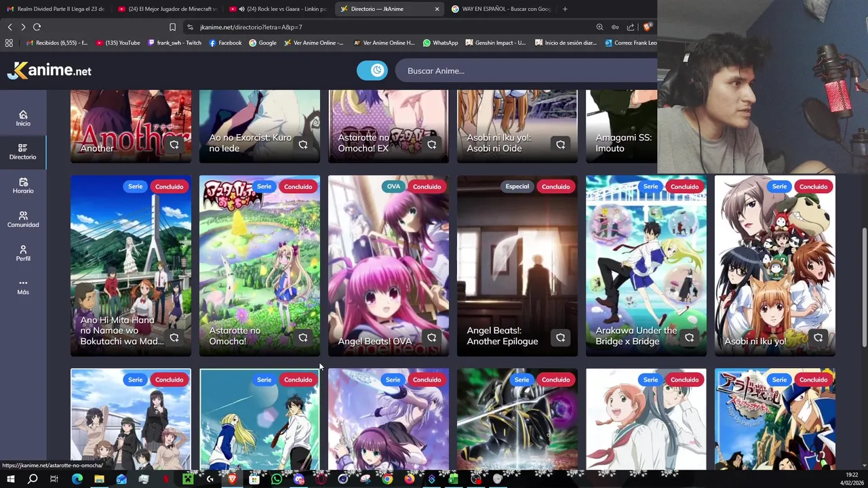Click the jkanime.net address bar URL
This screenshot has width=868, height=488.
click(251, 27)
